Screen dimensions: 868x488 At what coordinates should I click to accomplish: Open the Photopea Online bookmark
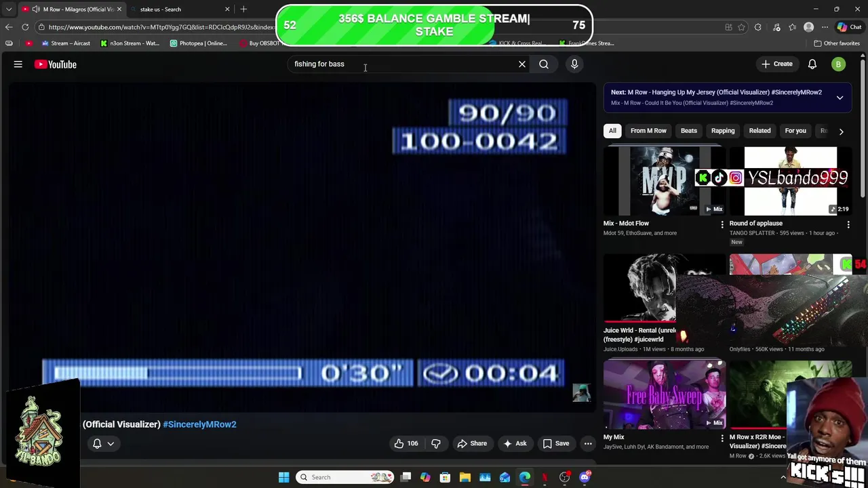pos(199,43)
